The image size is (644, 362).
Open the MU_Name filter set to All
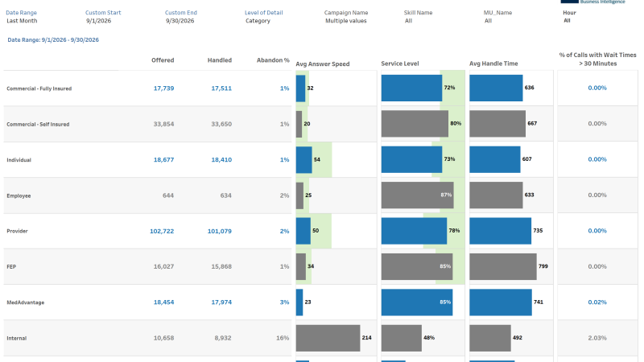click(488, 21)
